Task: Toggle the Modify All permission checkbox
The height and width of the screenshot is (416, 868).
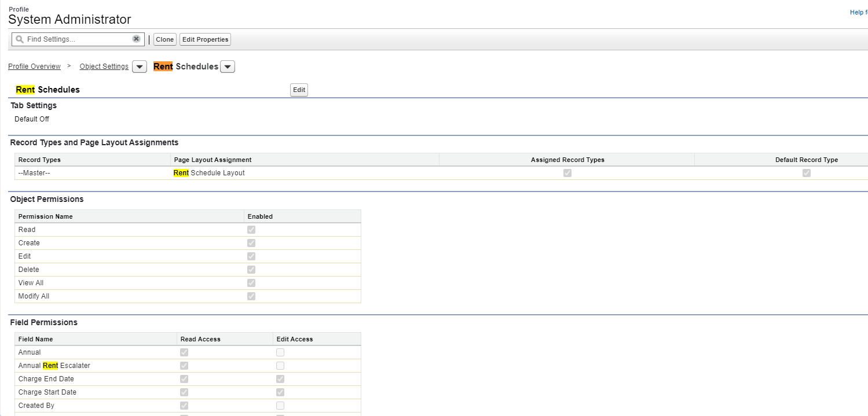Action: (251, 296)
